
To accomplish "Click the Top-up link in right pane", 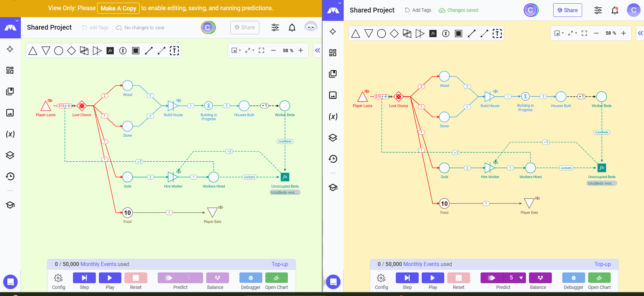I will click(x=602, y=264).
